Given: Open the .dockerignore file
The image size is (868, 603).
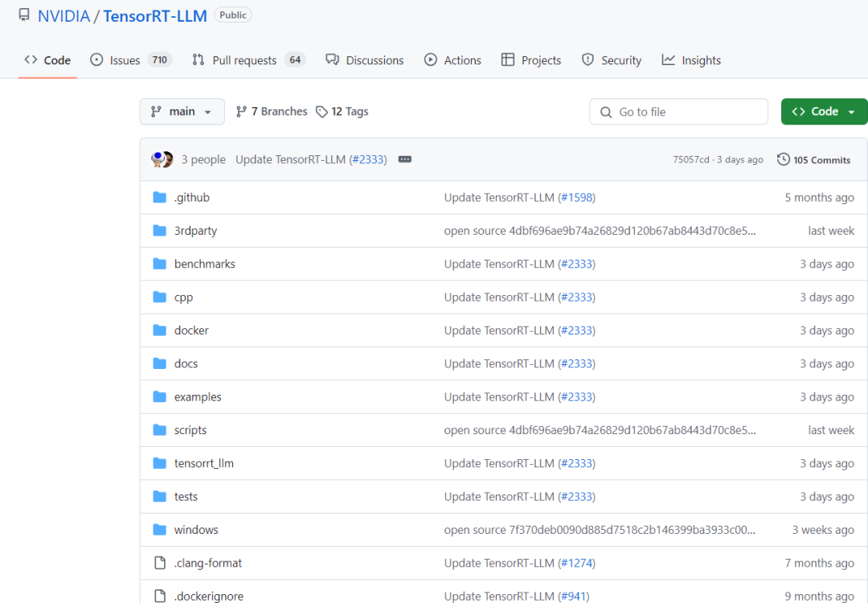Looking at the screenshot, I should coord(209,596).
